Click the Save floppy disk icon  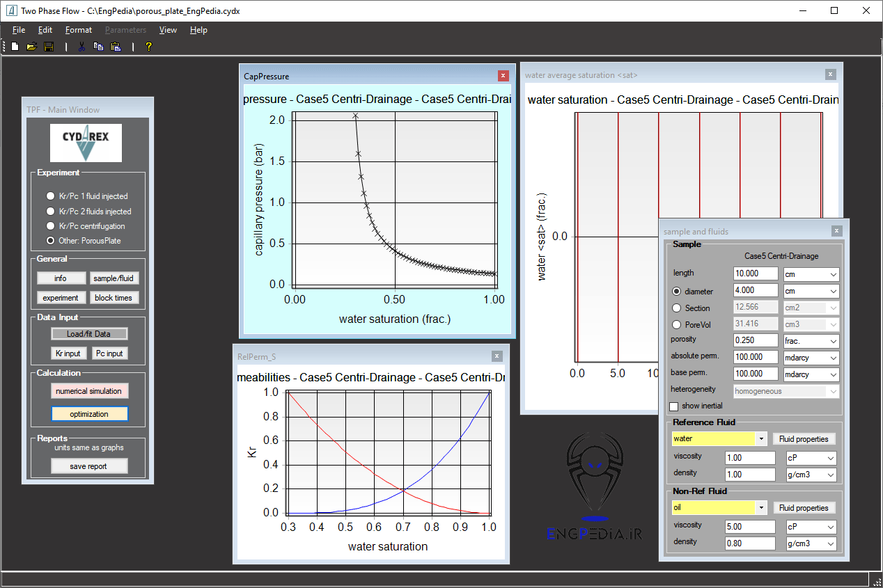(49, 47)
